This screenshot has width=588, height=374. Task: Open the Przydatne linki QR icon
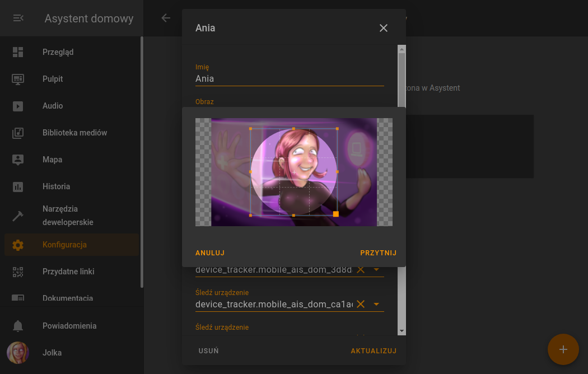click(x=17, y=272)
